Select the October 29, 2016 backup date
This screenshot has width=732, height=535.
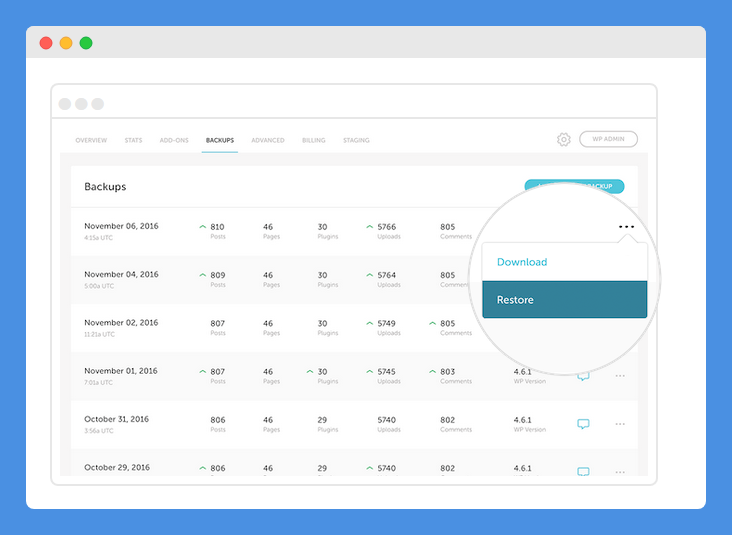(117, 467)
